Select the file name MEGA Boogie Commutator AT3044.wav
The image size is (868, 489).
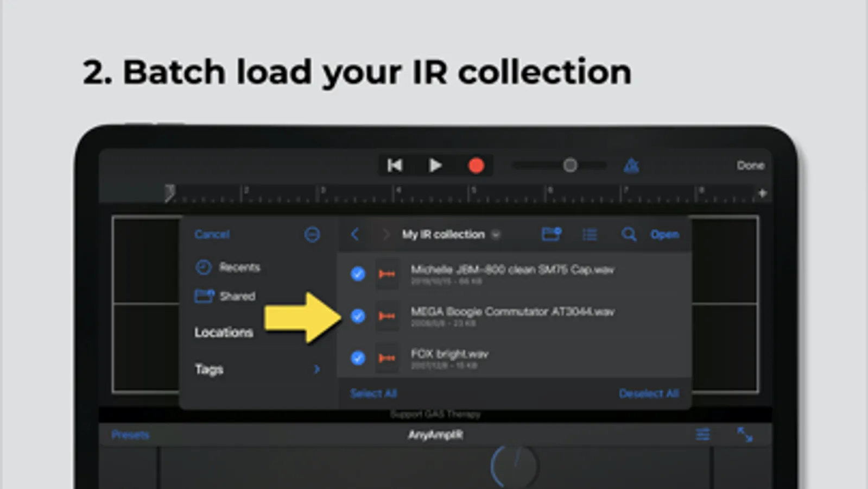512,311
